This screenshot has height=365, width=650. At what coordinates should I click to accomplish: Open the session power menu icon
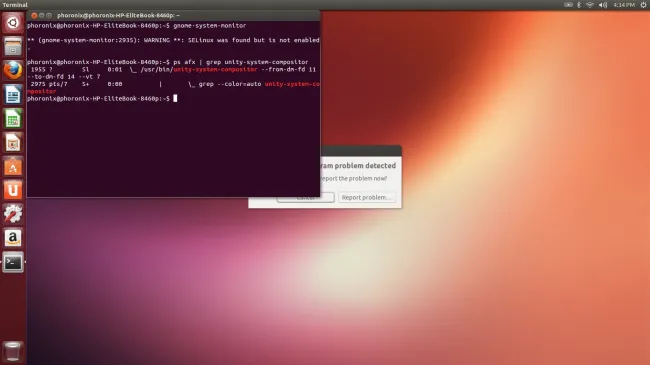pos(643,5)
